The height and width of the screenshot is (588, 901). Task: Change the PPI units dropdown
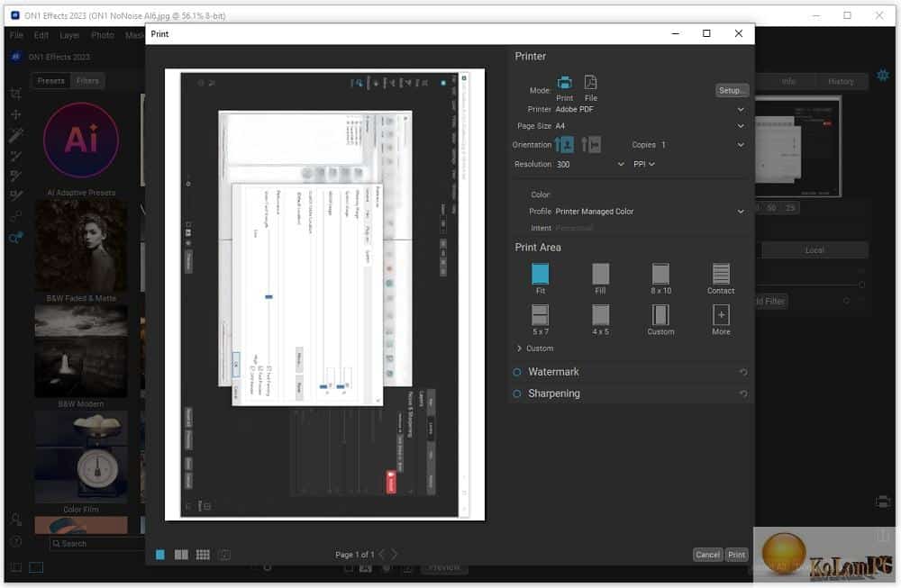pos(644,164)
